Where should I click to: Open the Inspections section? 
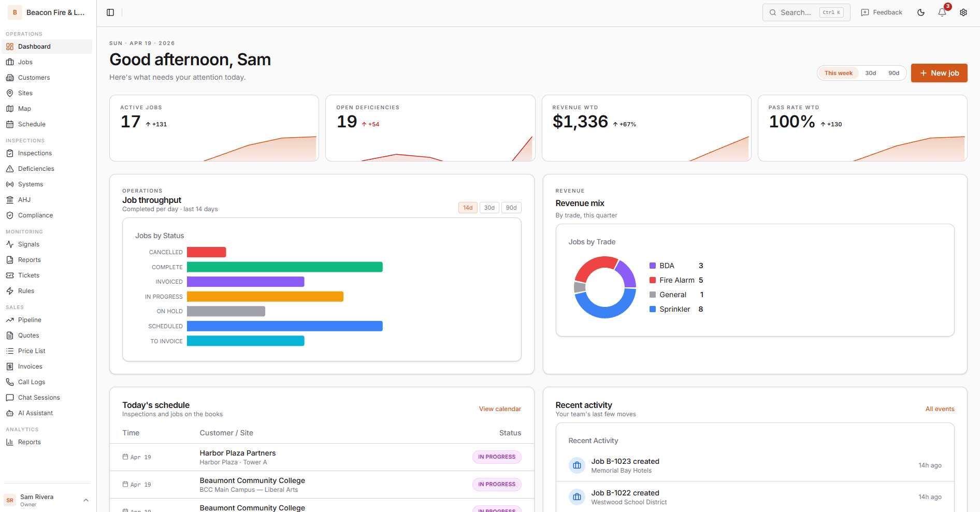point(35,153)
